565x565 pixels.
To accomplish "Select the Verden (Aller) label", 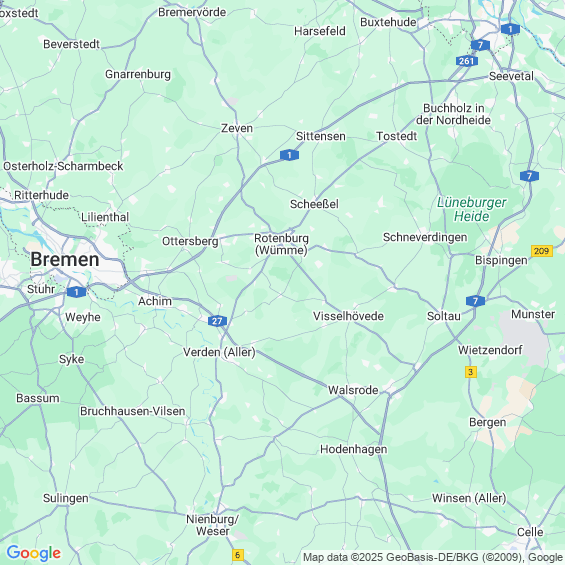I will tap(219, 352).
